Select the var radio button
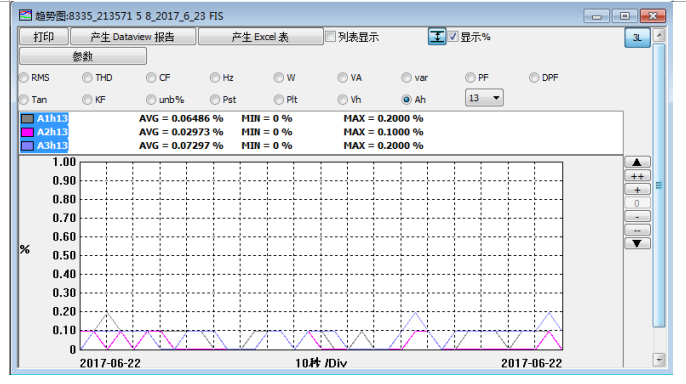This screenshot has width=686, height=384. pyautogui.click(x=406, y=78)
